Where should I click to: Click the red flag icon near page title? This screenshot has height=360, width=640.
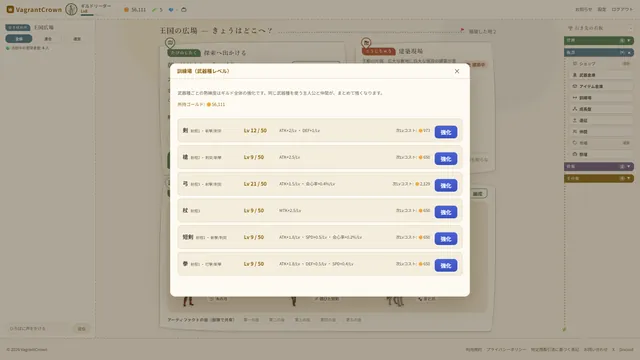(x=462, y=30)
